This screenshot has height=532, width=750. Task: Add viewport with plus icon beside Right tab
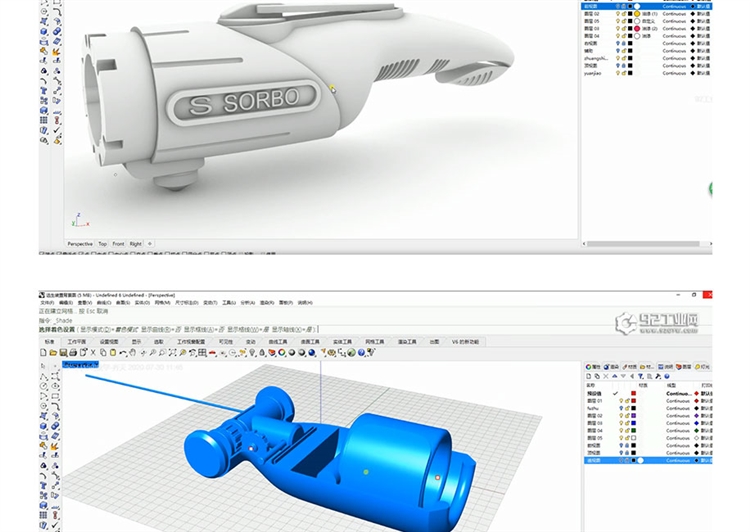point(150,244)
